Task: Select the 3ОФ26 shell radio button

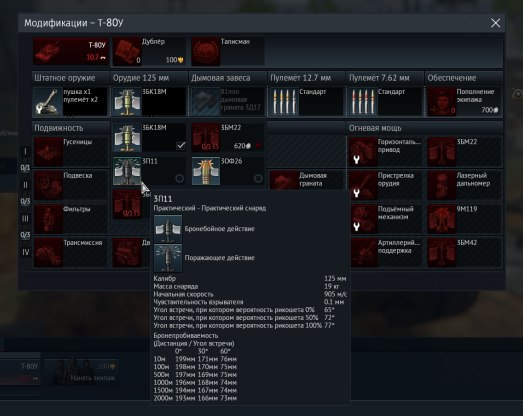Action: (258, 178)
